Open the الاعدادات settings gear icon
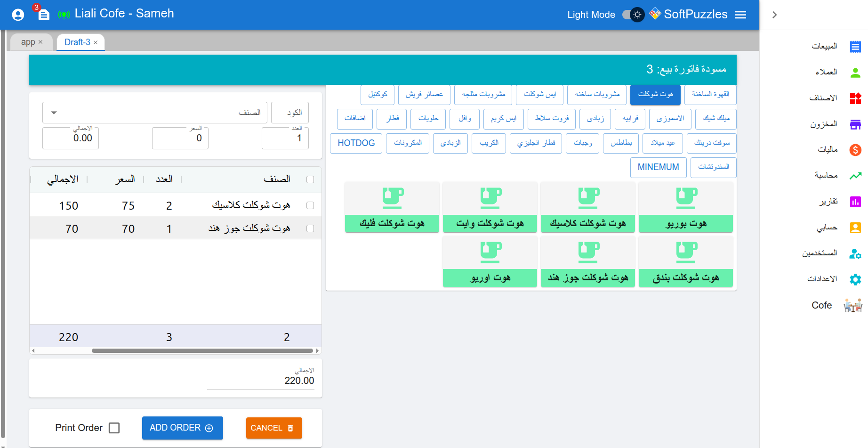The height and width of the screenshot is (448, 868). 855,279
